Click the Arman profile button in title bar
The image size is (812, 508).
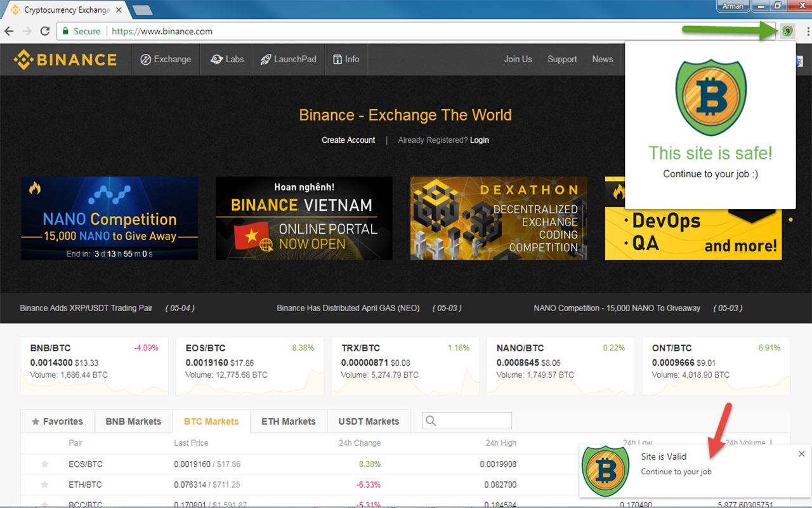(x=733, y=6)
